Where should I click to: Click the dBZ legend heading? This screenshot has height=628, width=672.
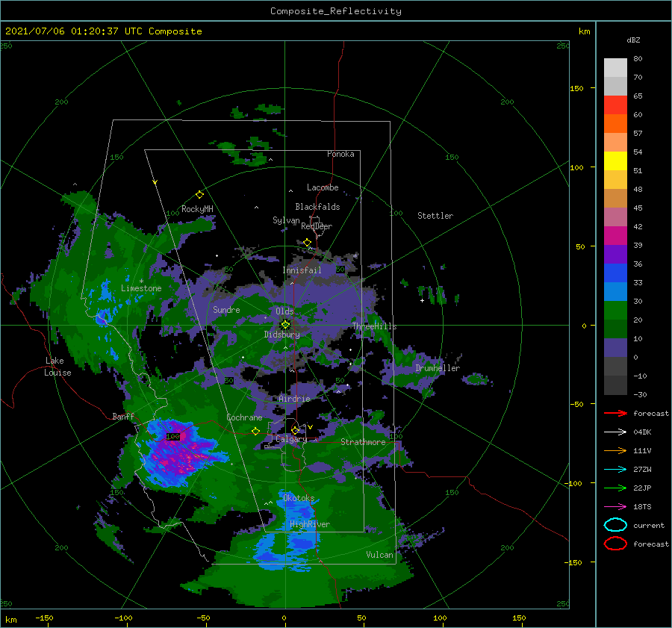(633, 40)
